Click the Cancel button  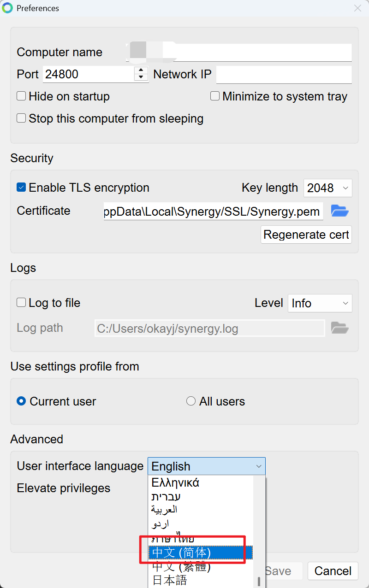click(333, 571)
